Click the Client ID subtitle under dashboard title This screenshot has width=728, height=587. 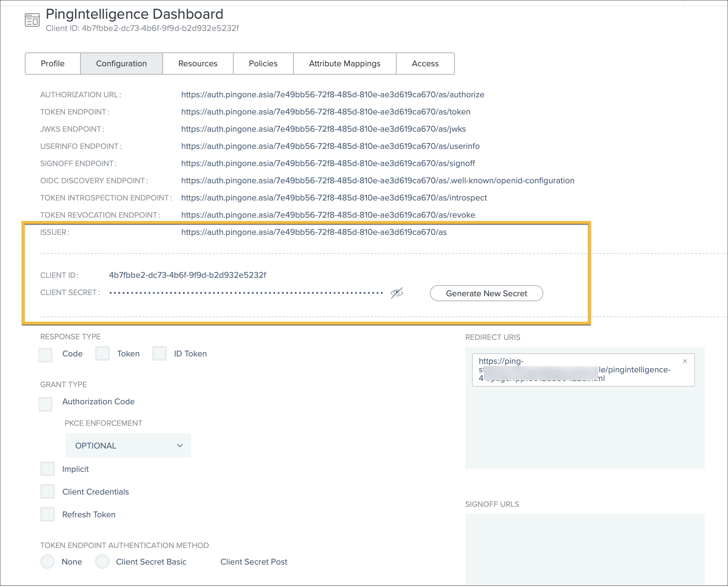click(142, 29)
